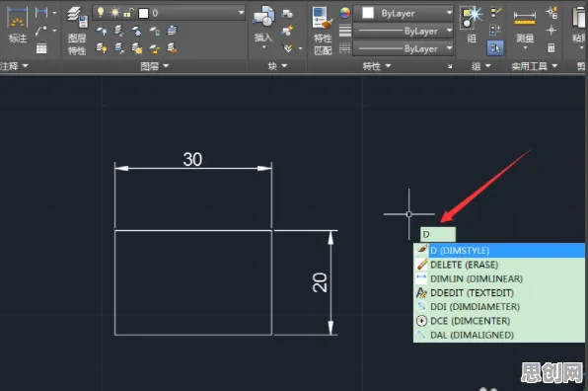Screen dimensions: 588x391
Task: Select DDEDIT (TEXTEDIT) suggestion
Action: click(x=499, y=292)
